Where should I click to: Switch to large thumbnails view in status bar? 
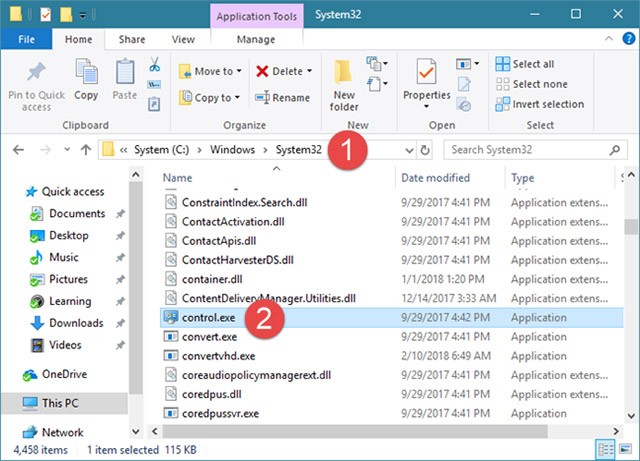tap(624, 449)
